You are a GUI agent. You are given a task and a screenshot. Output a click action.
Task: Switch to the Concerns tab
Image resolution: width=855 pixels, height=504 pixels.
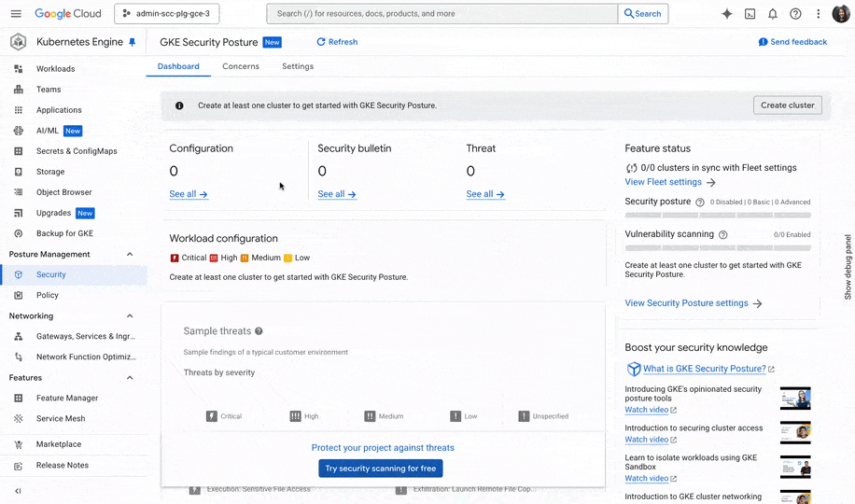click(241, 66)
